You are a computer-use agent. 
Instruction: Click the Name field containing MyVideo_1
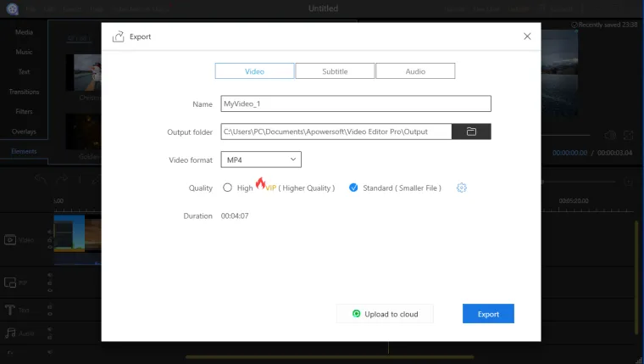(x=355, y=104)
